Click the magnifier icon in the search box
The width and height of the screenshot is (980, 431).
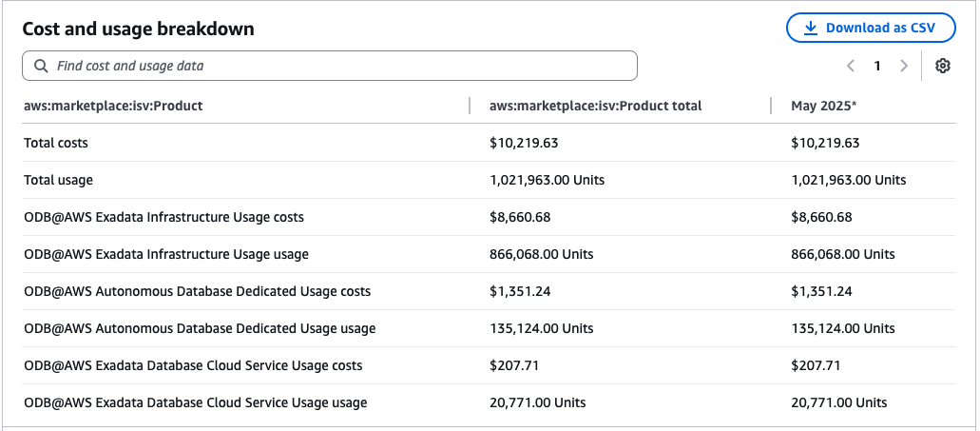click(41, 66)
